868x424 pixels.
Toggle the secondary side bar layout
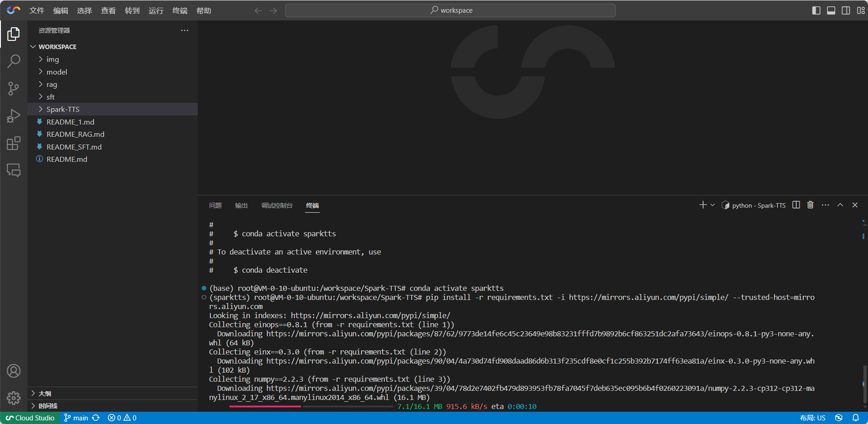pyautogui.click(x=846, y=10)
